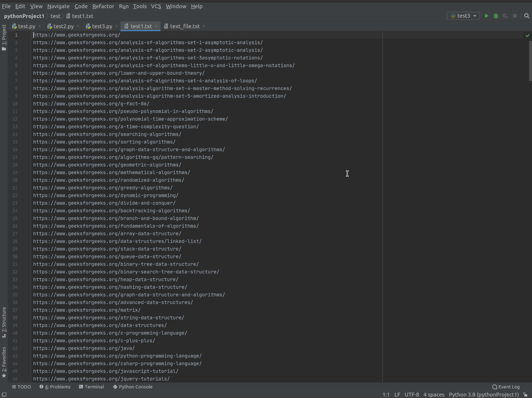This screenshot has height=398, width=532.
Task: Open the View menu
Action: [x=36, y=6]
